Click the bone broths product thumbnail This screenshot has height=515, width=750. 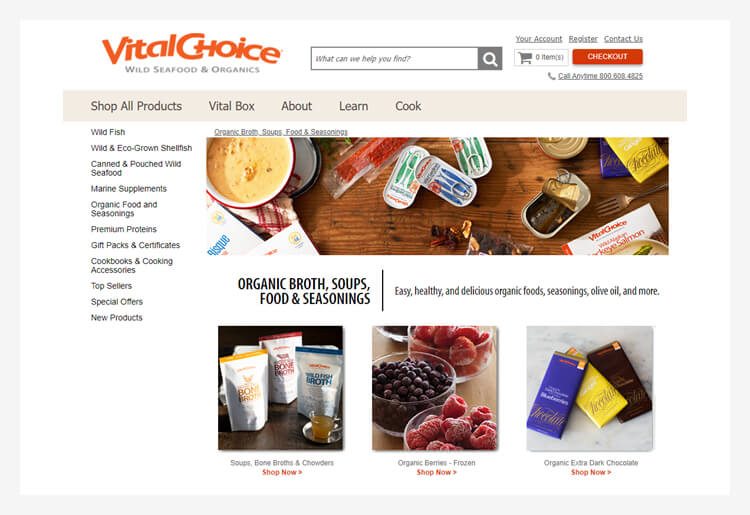pyautogui.click(x=281, y=388)
